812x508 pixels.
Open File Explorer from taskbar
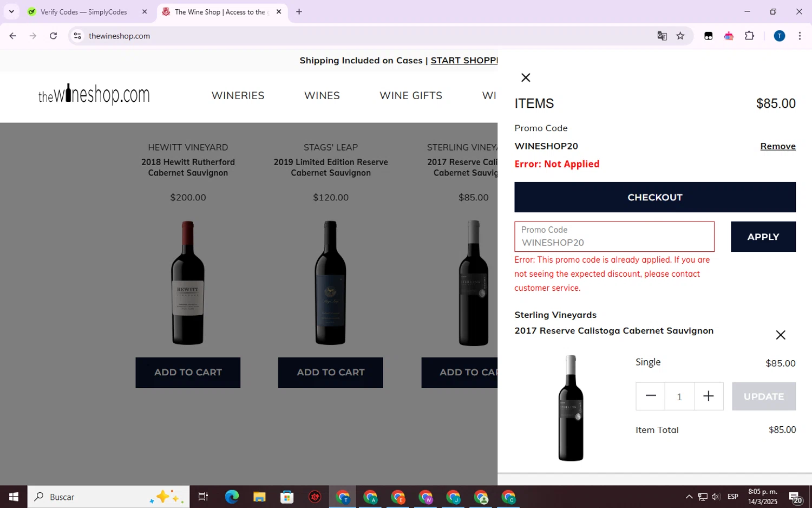tap(259, 497)
